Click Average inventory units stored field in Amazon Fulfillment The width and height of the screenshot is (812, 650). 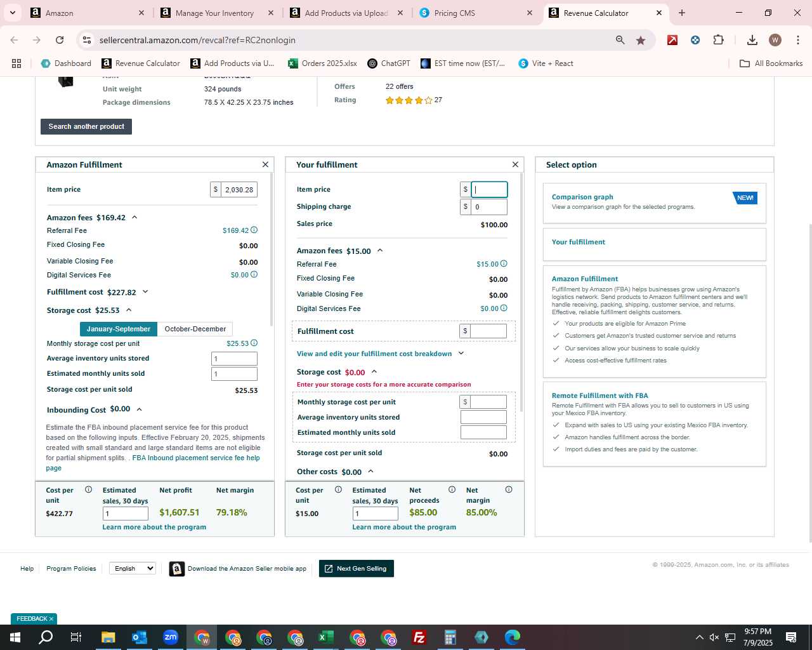[x=234, y=359]
